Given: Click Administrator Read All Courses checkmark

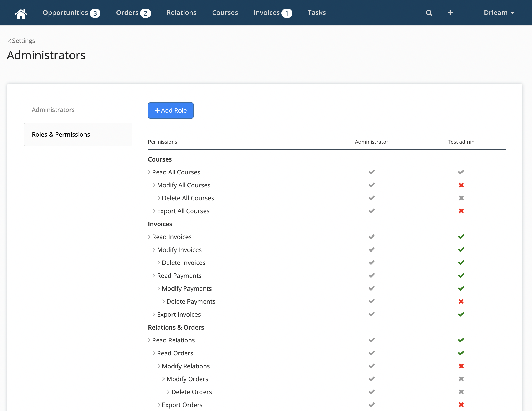Looking at the screenshot, I should coord(371,172).
